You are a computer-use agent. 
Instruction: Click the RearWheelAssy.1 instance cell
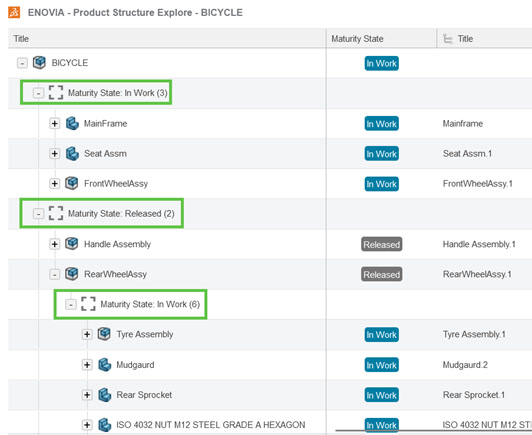(x=477, y=274)
